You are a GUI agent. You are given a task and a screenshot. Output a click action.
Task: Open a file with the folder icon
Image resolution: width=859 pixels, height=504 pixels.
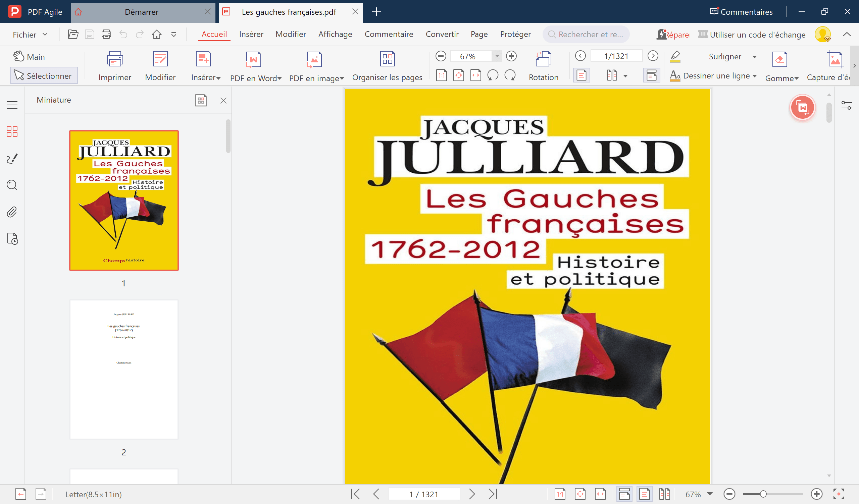(73, 35)
